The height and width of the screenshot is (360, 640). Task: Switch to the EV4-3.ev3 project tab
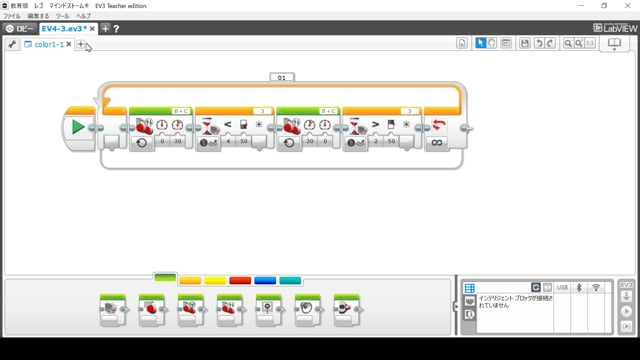[64, 29]
